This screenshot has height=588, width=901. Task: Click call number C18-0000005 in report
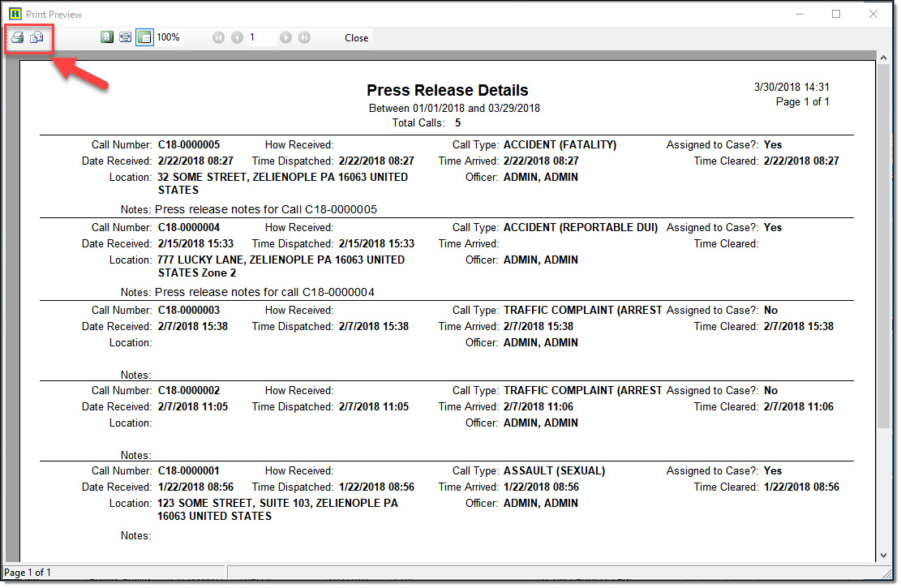[188, 145]
